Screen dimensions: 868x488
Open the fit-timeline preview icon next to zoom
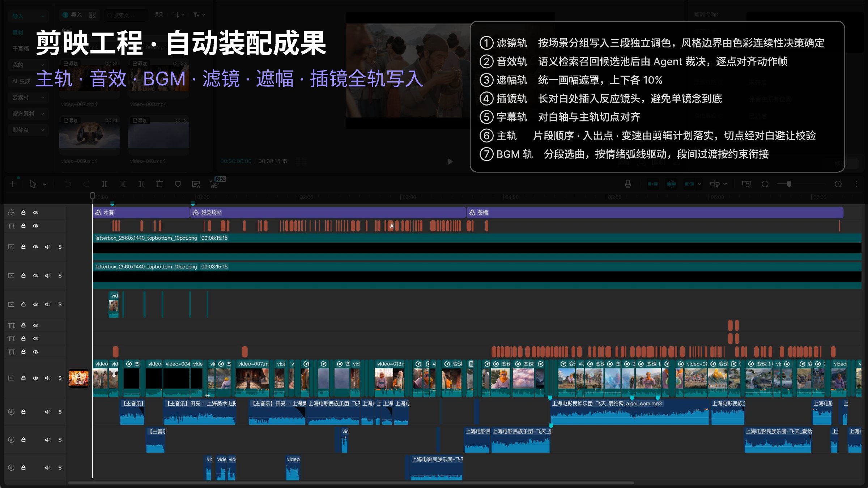point(746,184)
